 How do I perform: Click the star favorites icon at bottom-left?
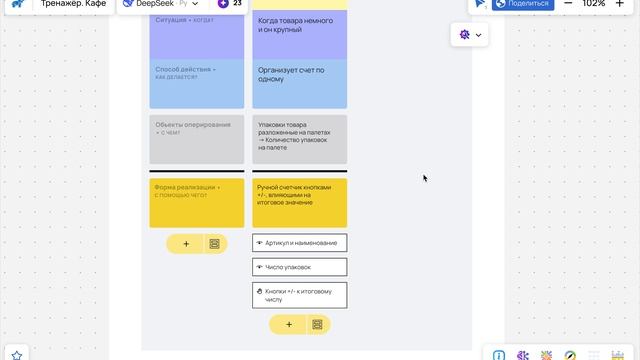pyautogui.click(x=17, y=355)
